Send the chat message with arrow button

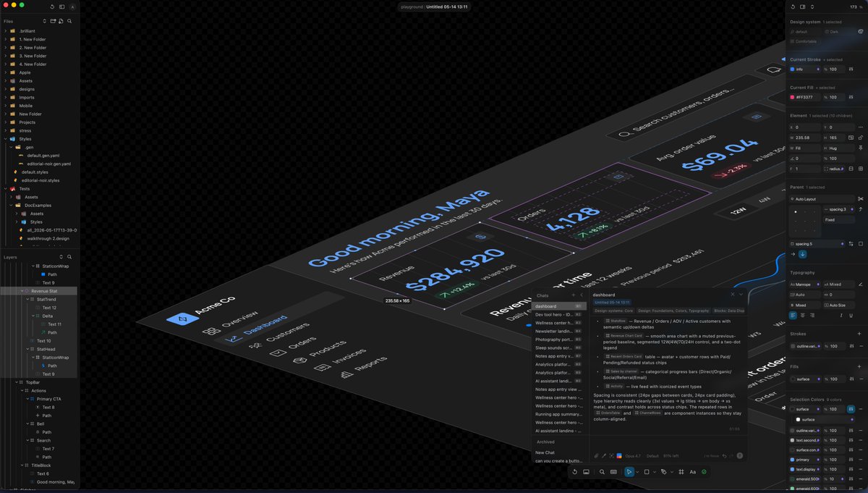pyautogui.click(x=739, y=456)
